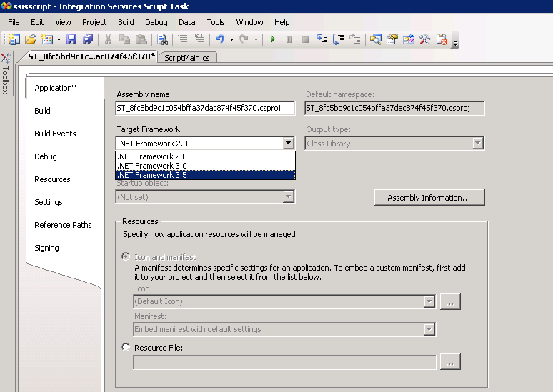553x392 pixels.
Task: Go to the Build Events properties page
Action: pyautogui.click(x=55, y=134)
